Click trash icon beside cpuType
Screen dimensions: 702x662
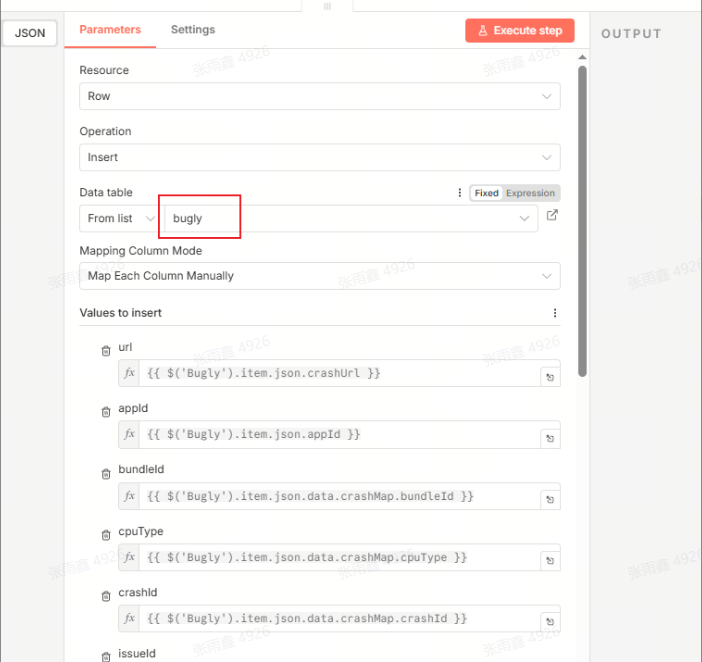tap(106, 534)
